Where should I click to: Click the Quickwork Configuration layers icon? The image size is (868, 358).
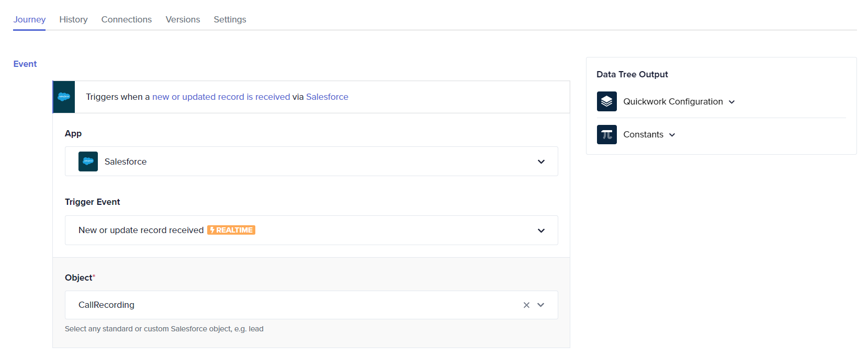(606, 101)
